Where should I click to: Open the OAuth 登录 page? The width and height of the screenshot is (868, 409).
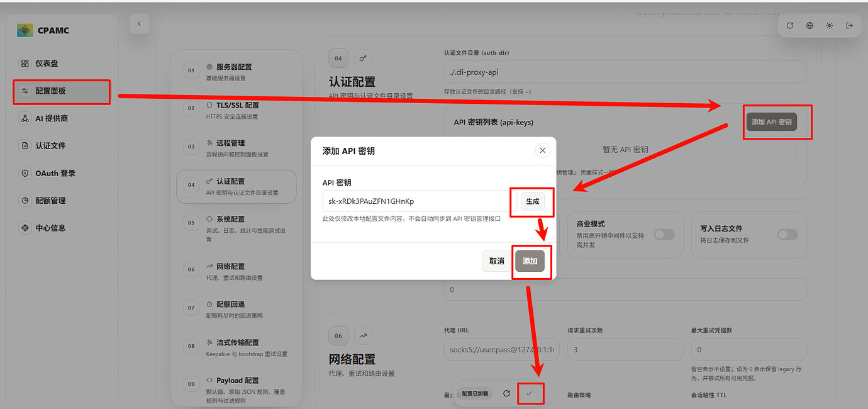click(62, 173)
